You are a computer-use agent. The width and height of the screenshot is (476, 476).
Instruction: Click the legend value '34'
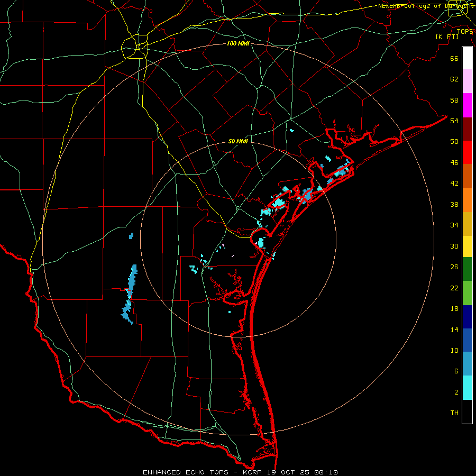[454, 225]
